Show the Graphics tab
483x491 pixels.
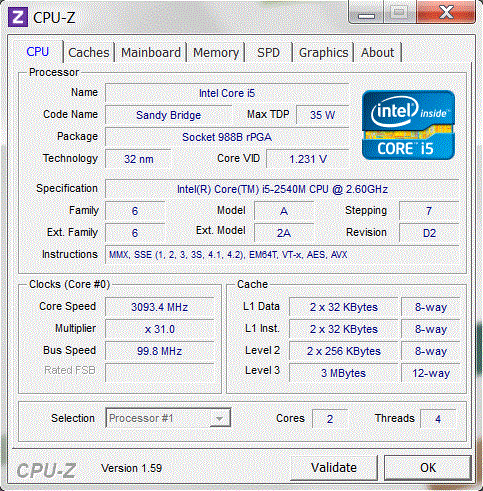coord(323,53)
